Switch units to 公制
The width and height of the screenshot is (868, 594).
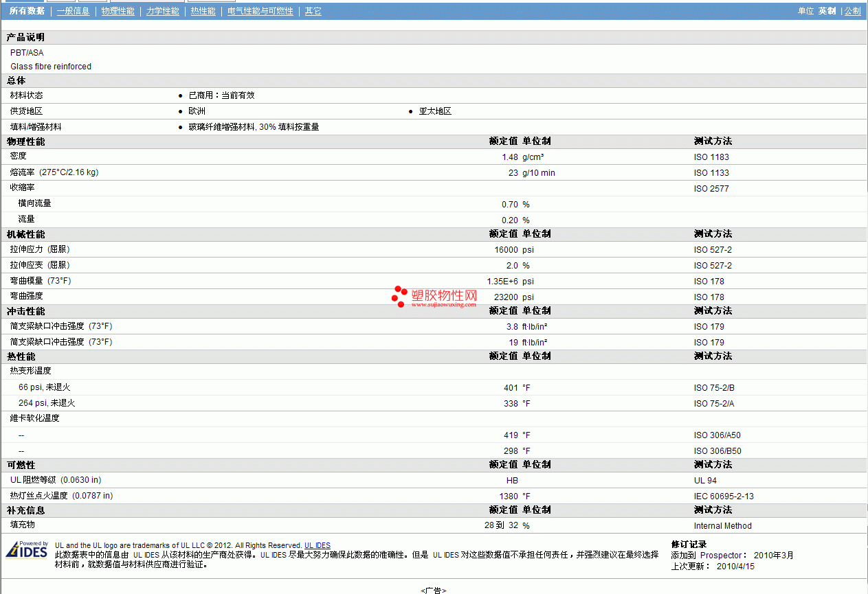click(852, 11)
